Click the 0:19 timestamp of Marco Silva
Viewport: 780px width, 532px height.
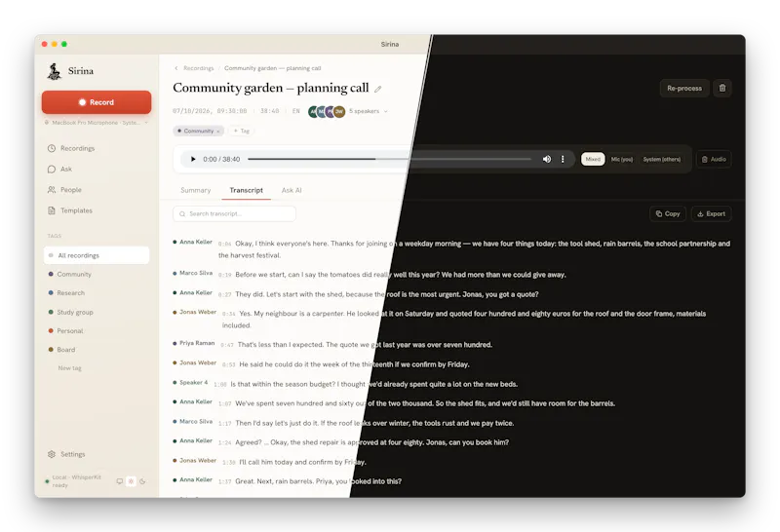[x=225, y=275]
